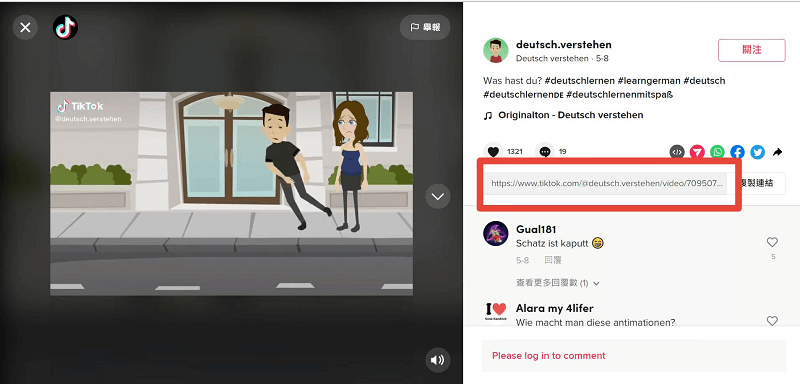This screenshot has width=800, height=384.
Task: Get embed code icon
Action: click(x=677, y=151)
